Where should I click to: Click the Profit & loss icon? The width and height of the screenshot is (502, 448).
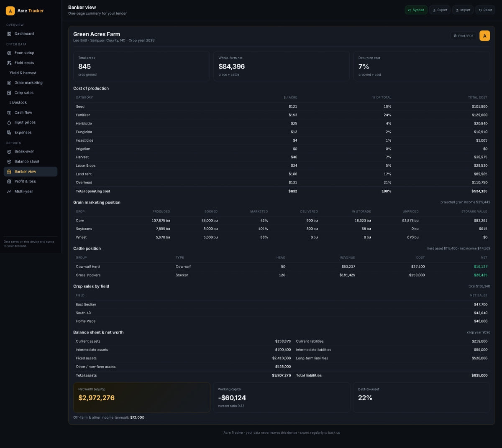(9, 181)
